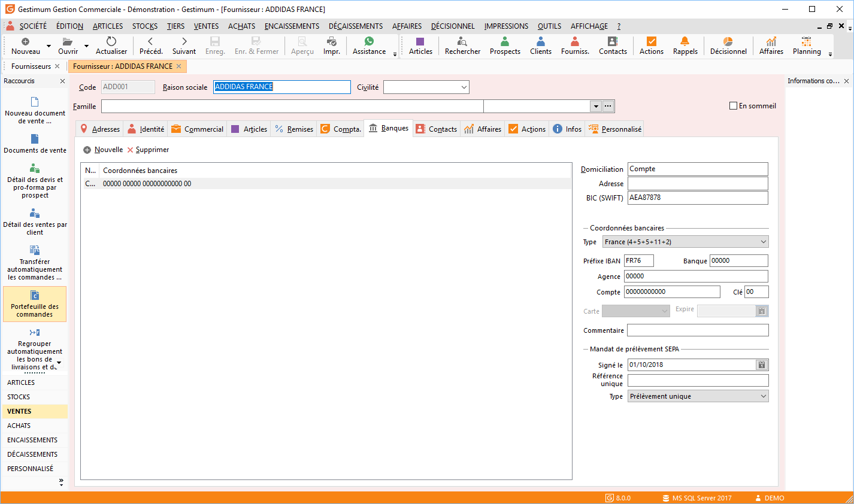The width and height of the screenshot is (854, 504).
Task: Go to previous record with Précéd.
Action: 151,46
